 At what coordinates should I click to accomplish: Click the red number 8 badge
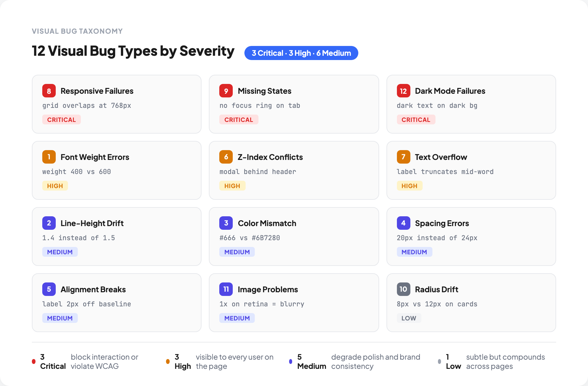click(49, 91)
